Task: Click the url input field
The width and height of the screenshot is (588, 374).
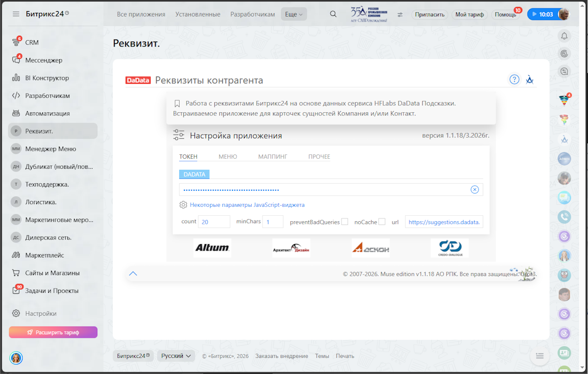Action: [444, 222]
